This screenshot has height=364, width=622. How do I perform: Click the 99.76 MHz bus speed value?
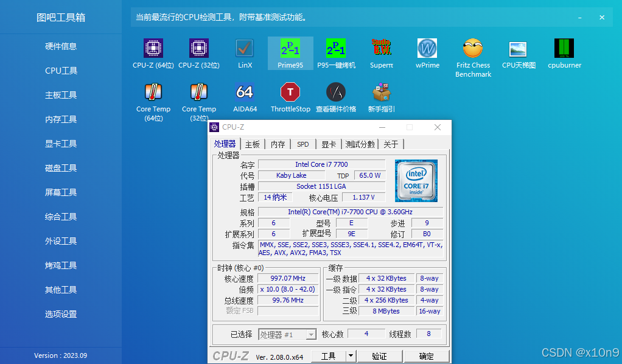pyautogui.click(x=288, y=300)
